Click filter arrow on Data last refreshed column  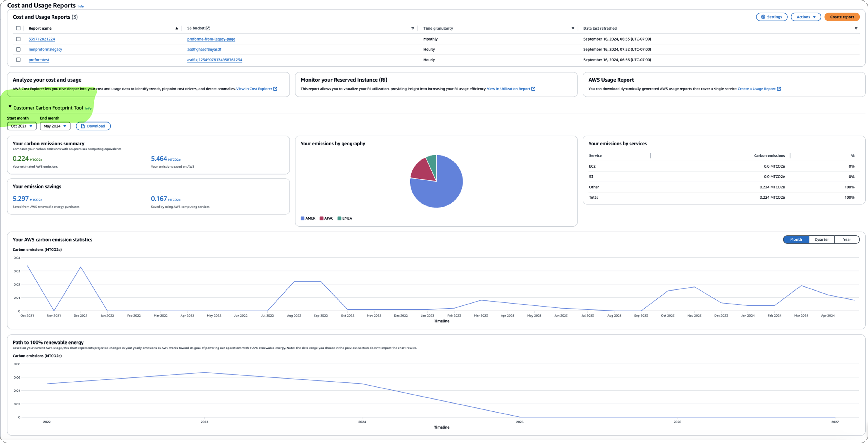click(856, 28)
